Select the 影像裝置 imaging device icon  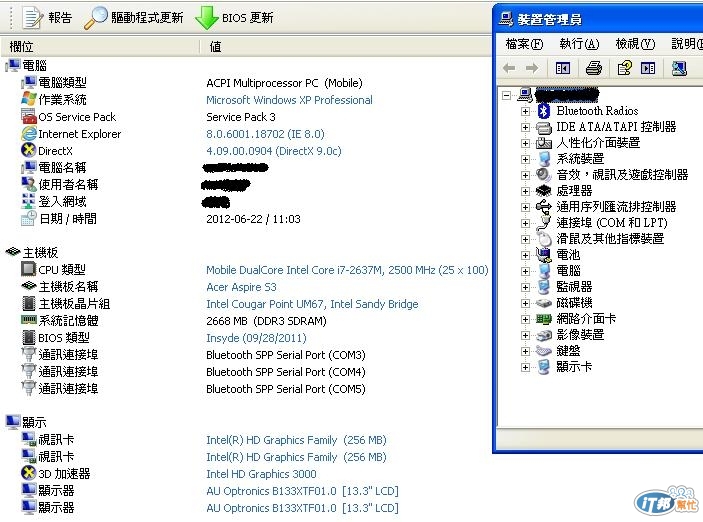pos(544,335)
